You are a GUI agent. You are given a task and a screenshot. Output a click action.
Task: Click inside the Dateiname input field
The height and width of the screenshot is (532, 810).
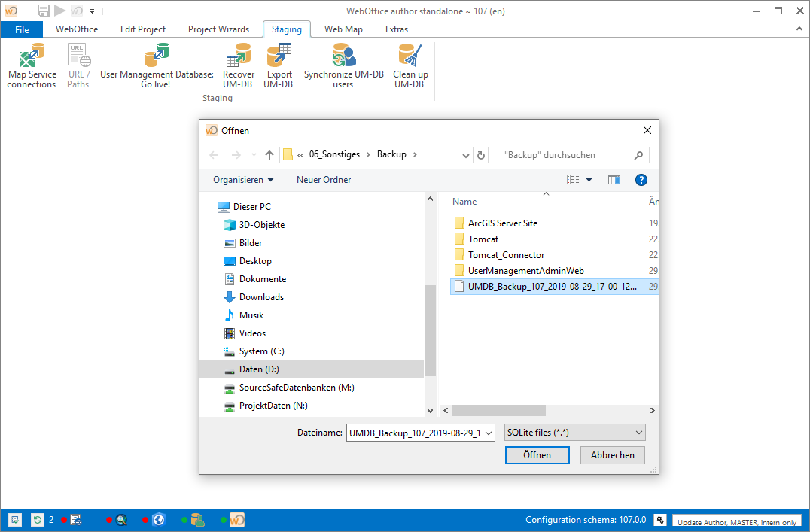tap(414, 432)
